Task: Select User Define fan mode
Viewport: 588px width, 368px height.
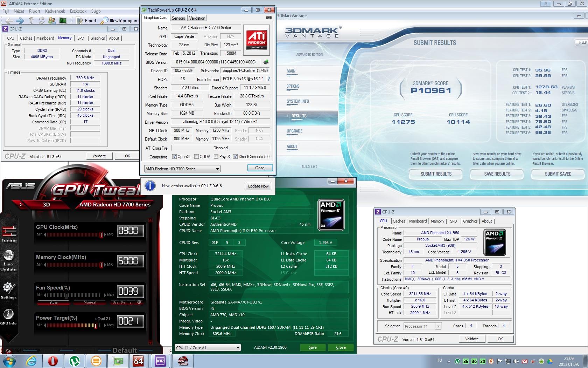Action: [x=122, y=302]
